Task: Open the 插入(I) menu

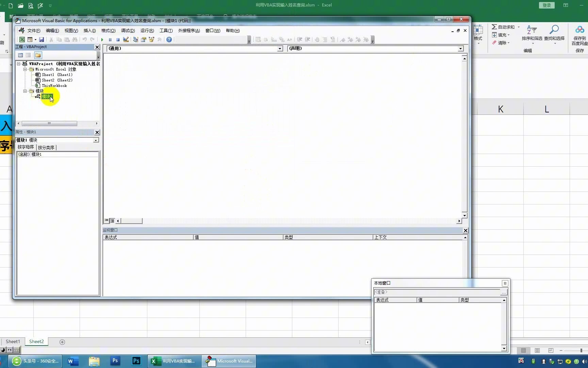Action: [x=89, y=31]
